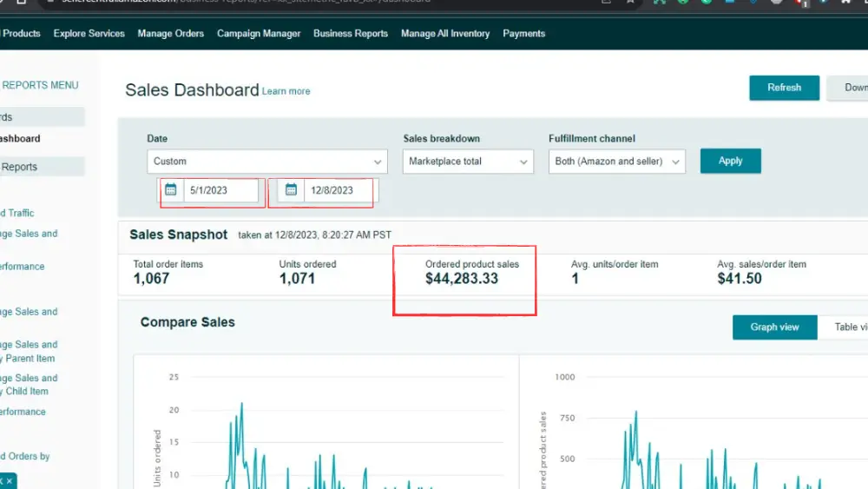Switch to Graph view
The height and width of the screenshot is (489, 868).
(774, 327)
